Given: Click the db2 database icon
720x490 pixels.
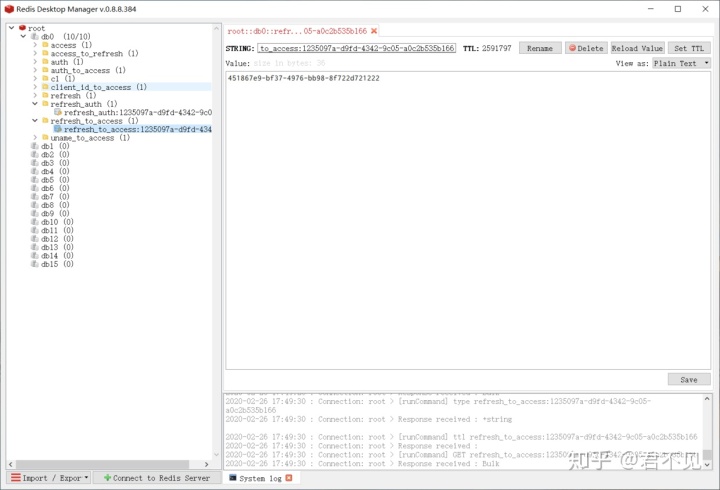Looking at the screenshot, I should click(x=34, y=154).
